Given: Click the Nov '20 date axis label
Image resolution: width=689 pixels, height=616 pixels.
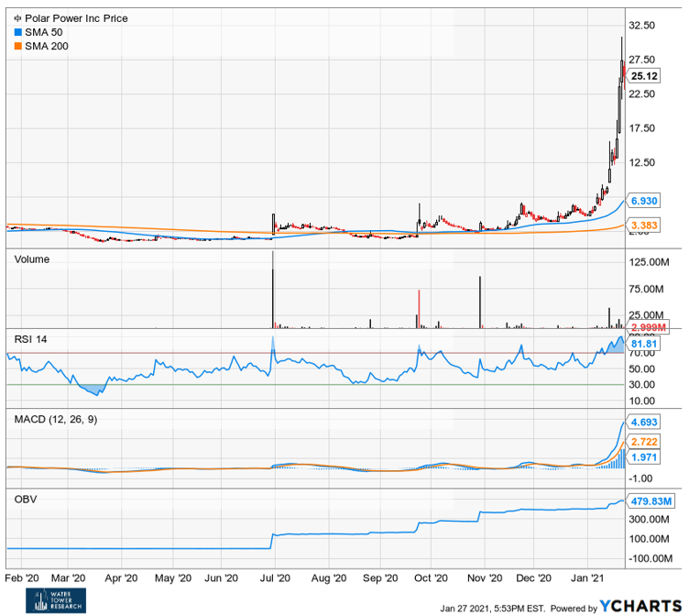Looking at the screenshot, I should (485, 578).
